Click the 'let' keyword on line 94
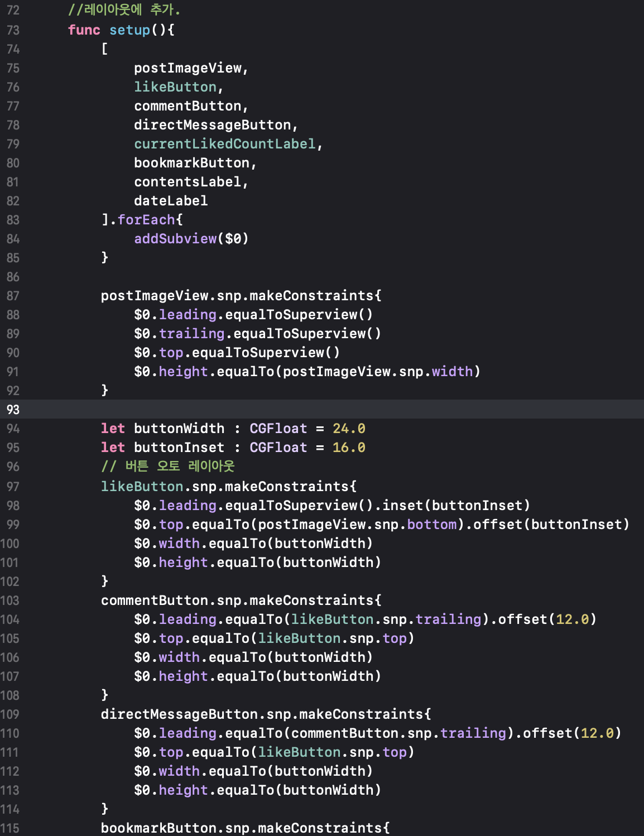The image size is (644, 836). [113, 429]
